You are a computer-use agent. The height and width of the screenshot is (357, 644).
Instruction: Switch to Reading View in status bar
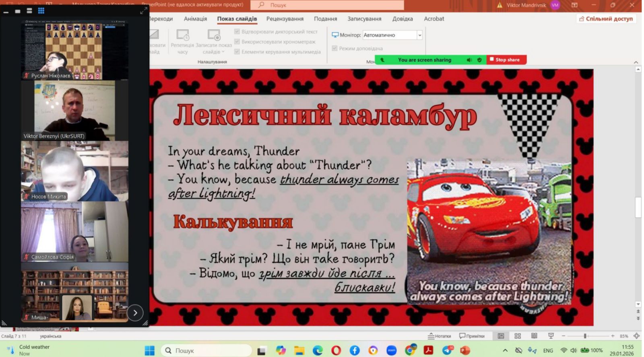pos(534,336)
